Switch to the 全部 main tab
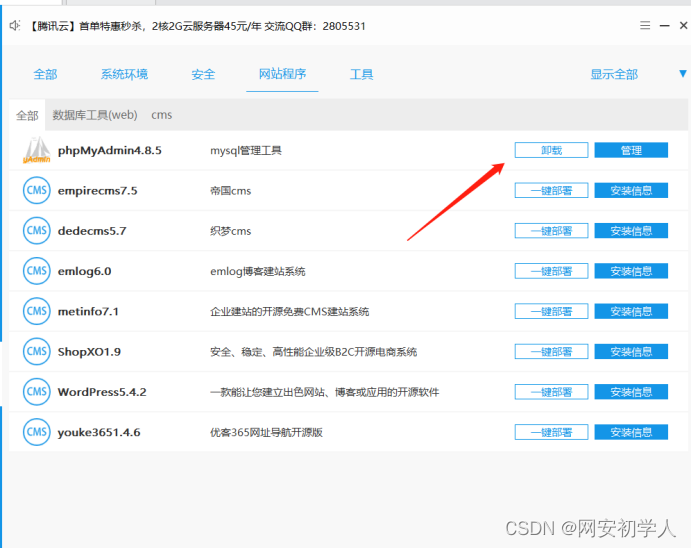Image resolution: width=692 pixels, height=548 pixels. point(45,74)
